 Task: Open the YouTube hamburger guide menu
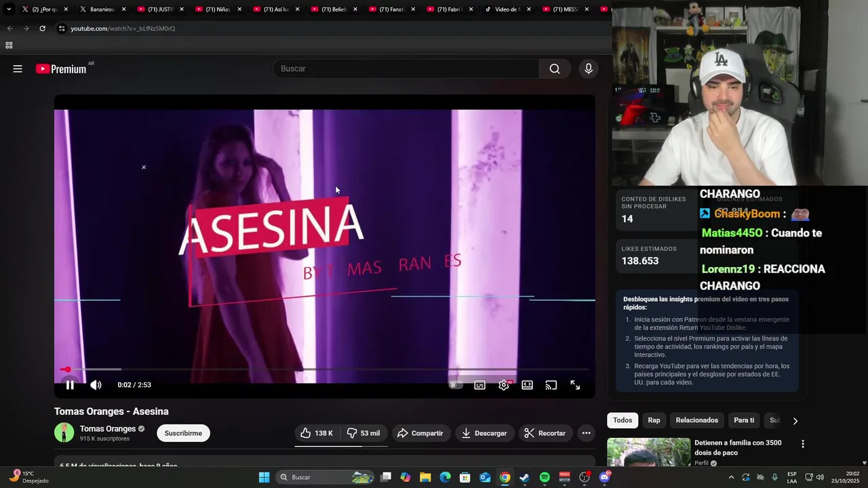point(18,68)
